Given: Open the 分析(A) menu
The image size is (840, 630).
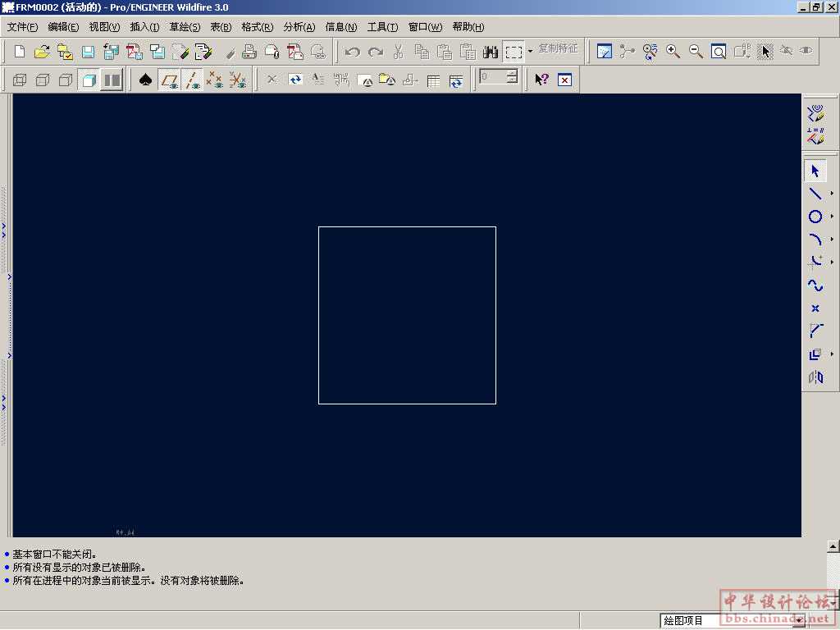Looking at the screenshot, I should pyautogui.click(x=299, y=27).
